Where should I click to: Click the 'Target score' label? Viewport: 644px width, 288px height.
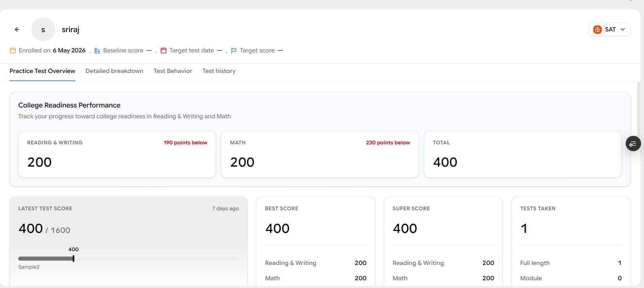[257, 50]
